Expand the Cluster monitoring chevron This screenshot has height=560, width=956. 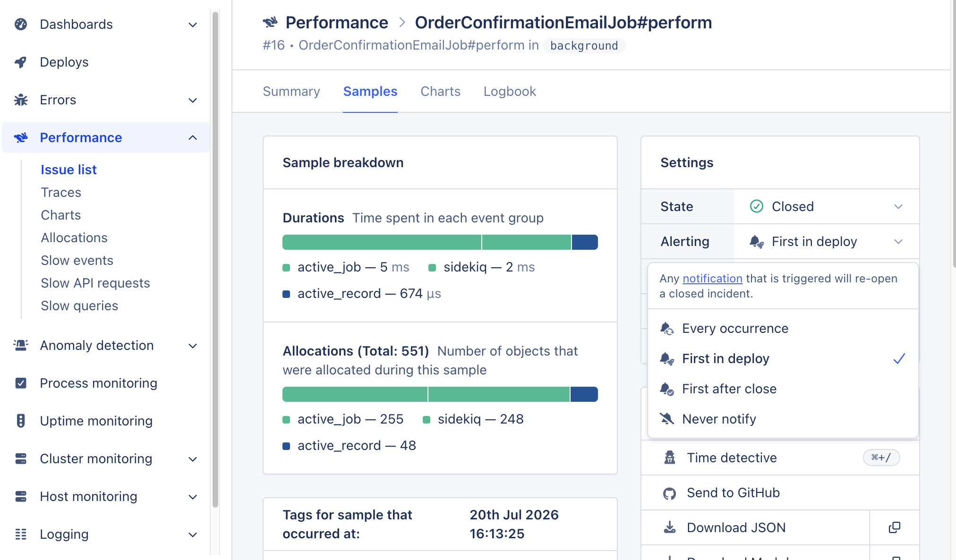point(193,459)
